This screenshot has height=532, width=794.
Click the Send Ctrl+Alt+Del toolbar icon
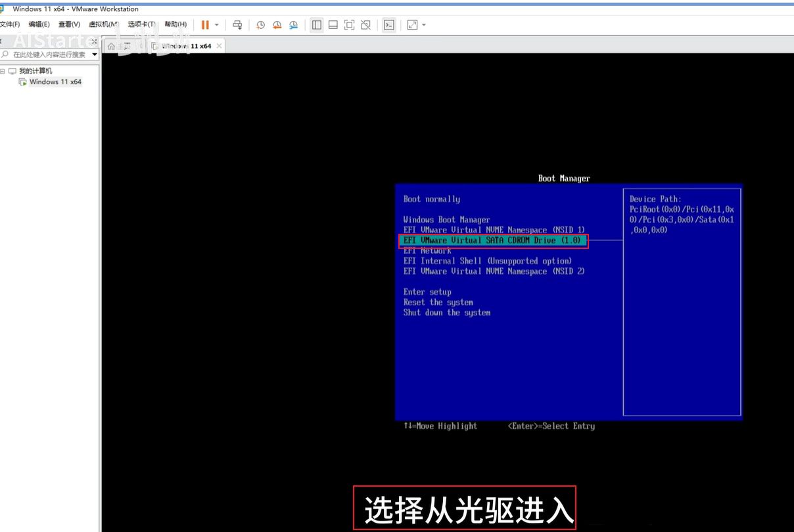237,25
